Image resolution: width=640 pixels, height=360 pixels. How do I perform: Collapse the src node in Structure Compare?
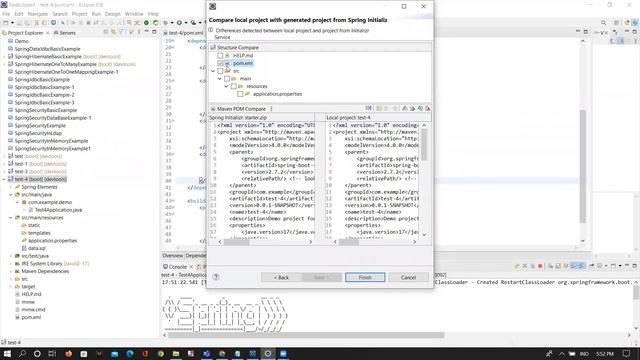(213, 71)
